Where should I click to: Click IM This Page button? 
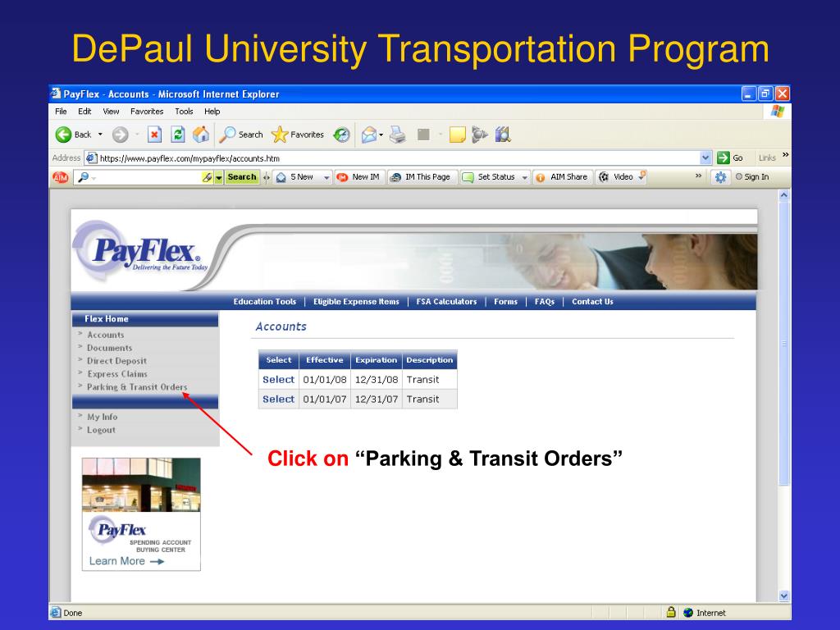[420, 177]
